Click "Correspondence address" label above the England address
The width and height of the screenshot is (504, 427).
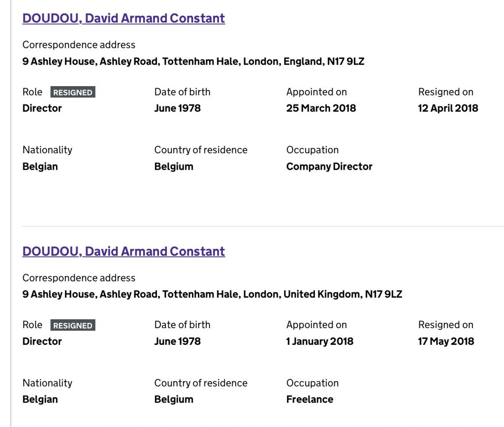79,45
